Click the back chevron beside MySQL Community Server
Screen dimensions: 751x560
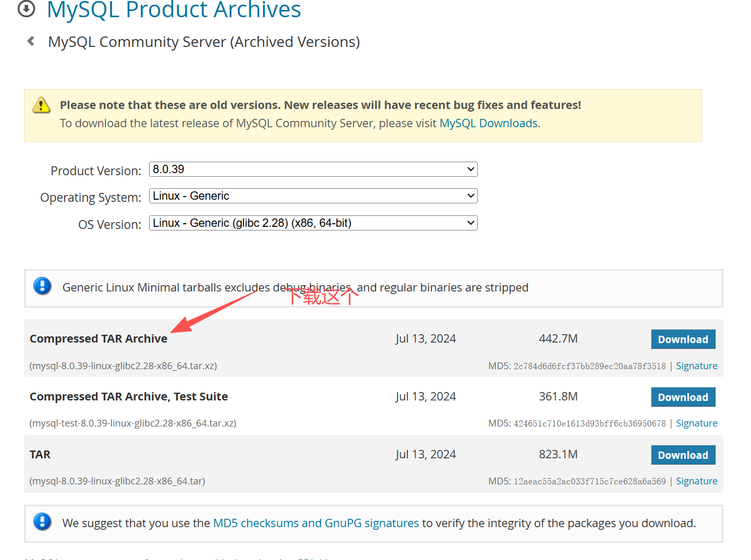click(x=31, y=41)
